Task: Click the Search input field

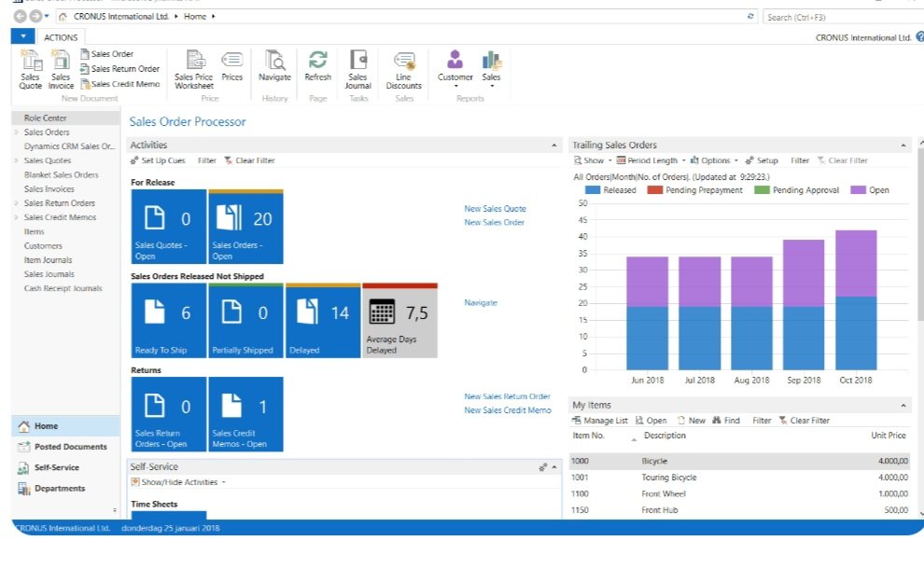Action: coord(831,17)
